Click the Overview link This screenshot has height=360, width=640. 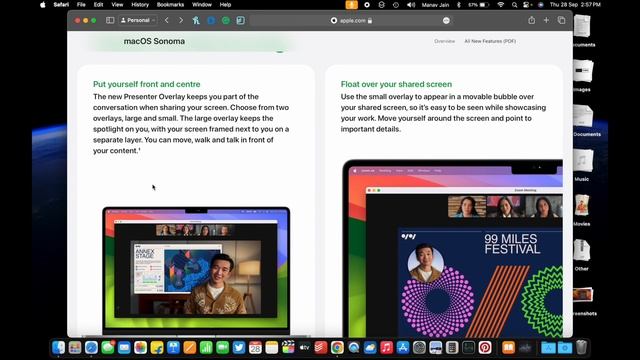(x=444, y=41)
